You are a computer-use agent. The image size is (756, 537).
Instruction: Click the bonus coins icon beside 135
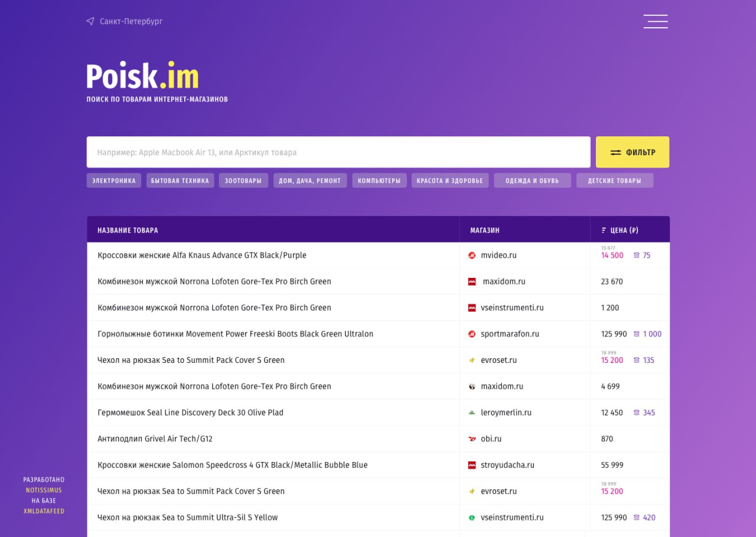pos(637,360)
